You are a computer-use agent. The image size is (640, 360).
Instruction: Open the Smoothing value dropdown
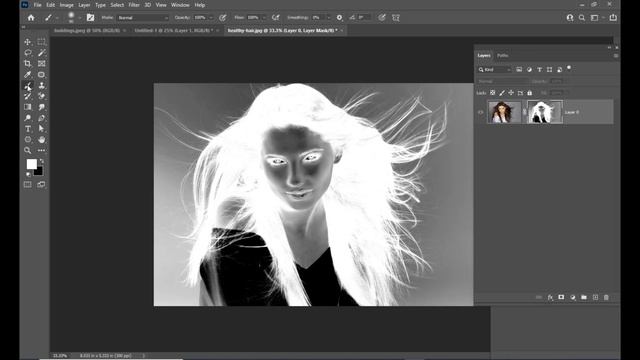click(329, 18)
